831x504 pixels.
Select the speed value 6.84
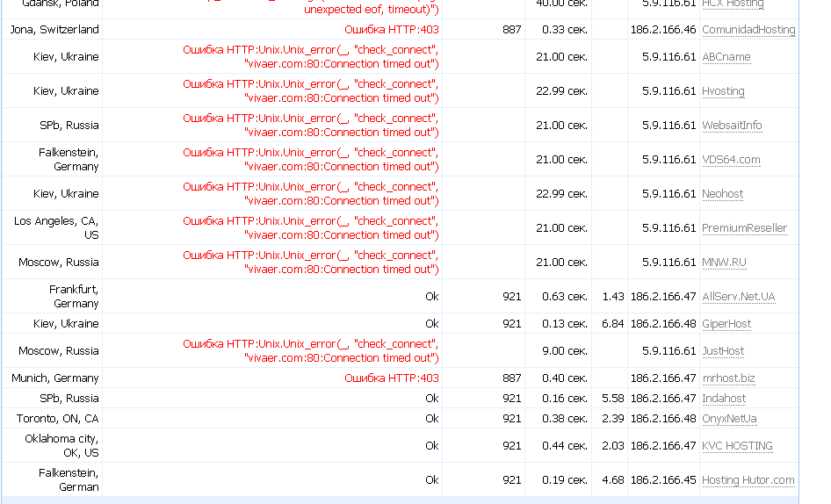coord(613,324)
